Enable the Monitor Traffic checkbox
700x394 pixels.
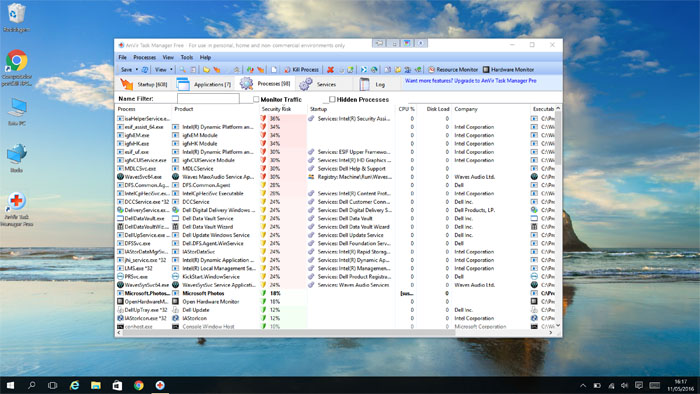point(256,99)
